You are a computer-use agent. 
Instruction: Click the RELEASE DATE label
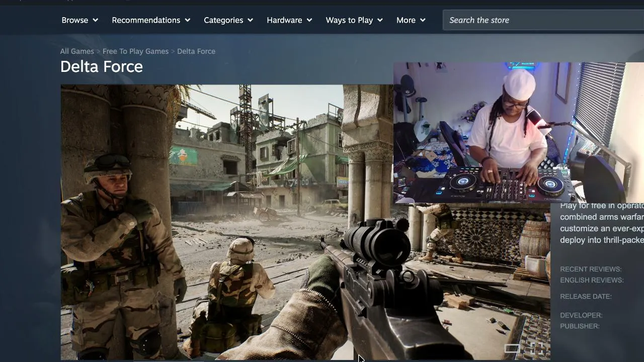click(x=586, y=296)
